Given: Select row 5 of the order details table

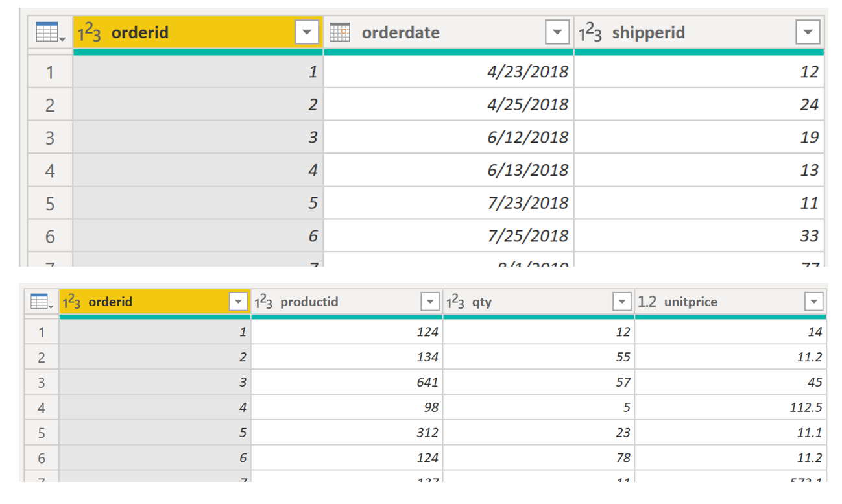Looking at the screenshot, I should (42, 433).
